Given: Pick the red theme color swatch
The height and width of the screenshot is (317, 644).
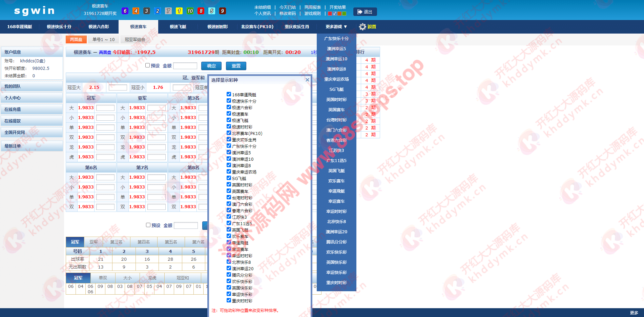Looking at the screenshot, I should (330, 14).
